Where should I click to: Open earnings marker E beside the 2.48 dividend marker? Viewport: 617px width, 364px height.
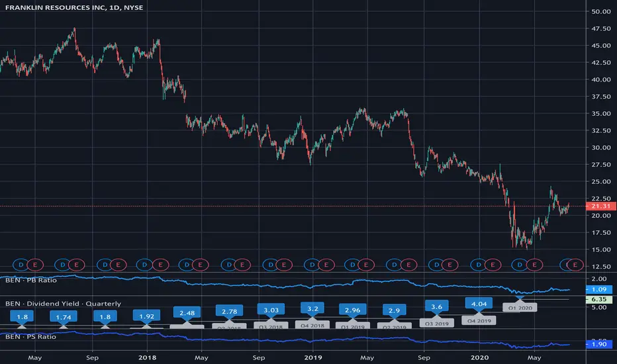[201, 265]
